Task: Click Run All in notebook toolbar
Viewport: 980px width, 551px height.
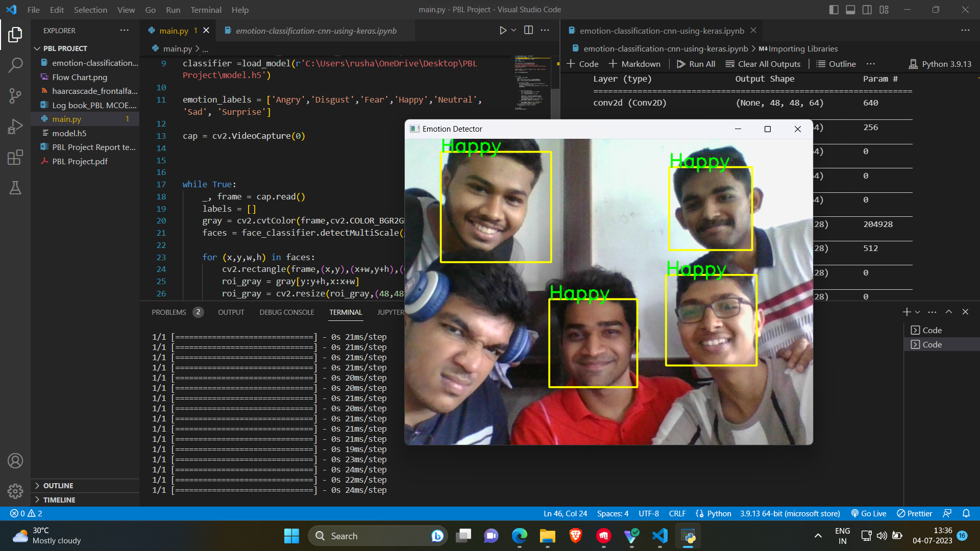Action: [696, 64]
